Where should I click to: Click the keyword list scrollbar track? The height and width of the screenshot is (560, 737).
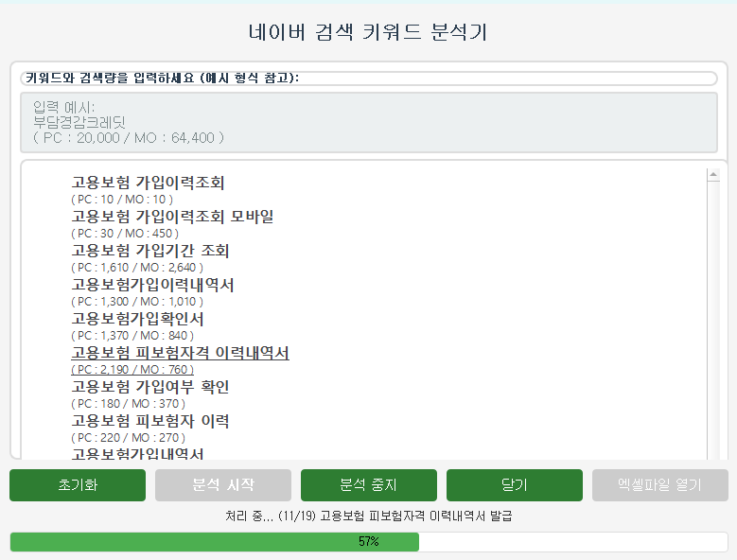click(x=713, y=320)
